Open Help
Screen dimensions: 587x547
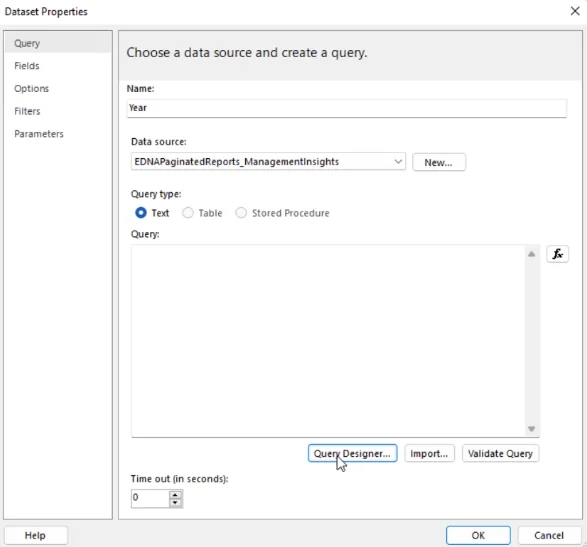coord(36,535)
